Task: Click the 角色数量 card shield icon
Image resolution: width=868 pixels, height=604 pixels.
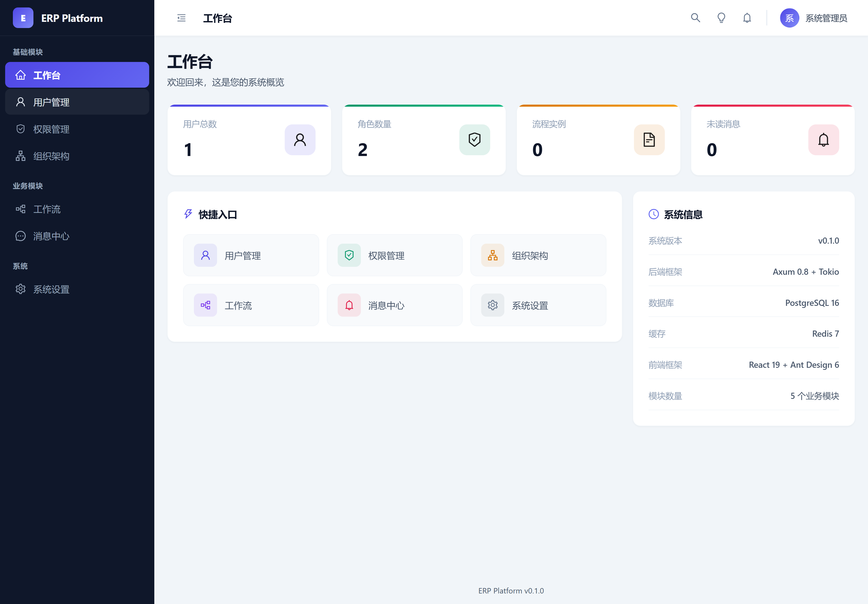Action: 475,140
